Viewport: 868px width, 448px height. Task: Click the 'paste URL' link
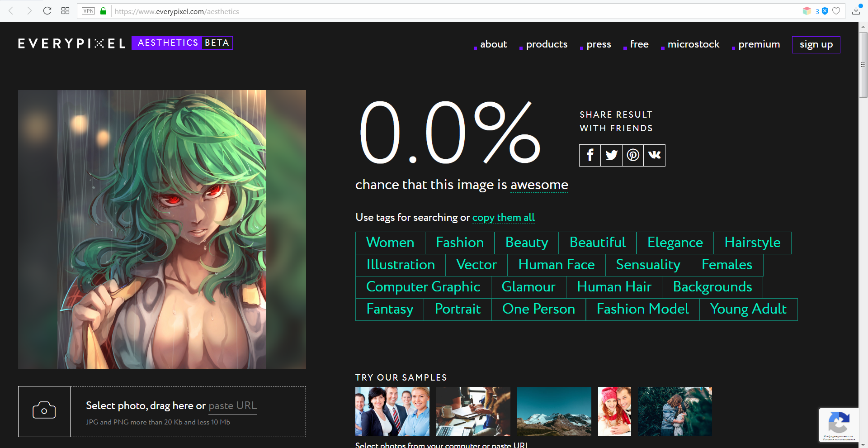[233, 406]
